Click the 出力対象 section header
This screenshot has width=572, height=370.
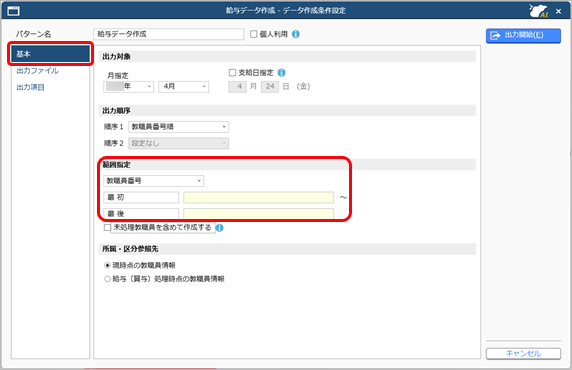pos(287,57)
